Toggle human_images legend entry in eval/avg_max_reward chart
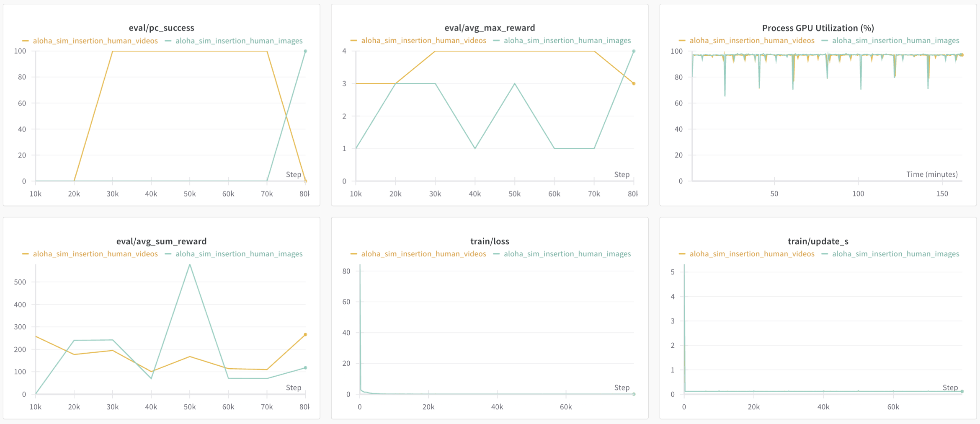Viewport: 980px width, 424px height. click(x=567, y=41)
